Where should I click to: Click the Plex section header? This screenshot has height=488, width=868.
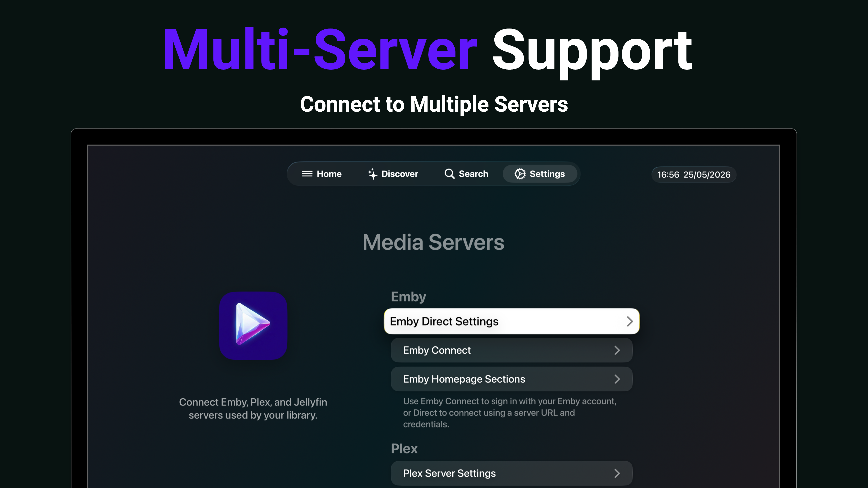click(x=404, y=449)
